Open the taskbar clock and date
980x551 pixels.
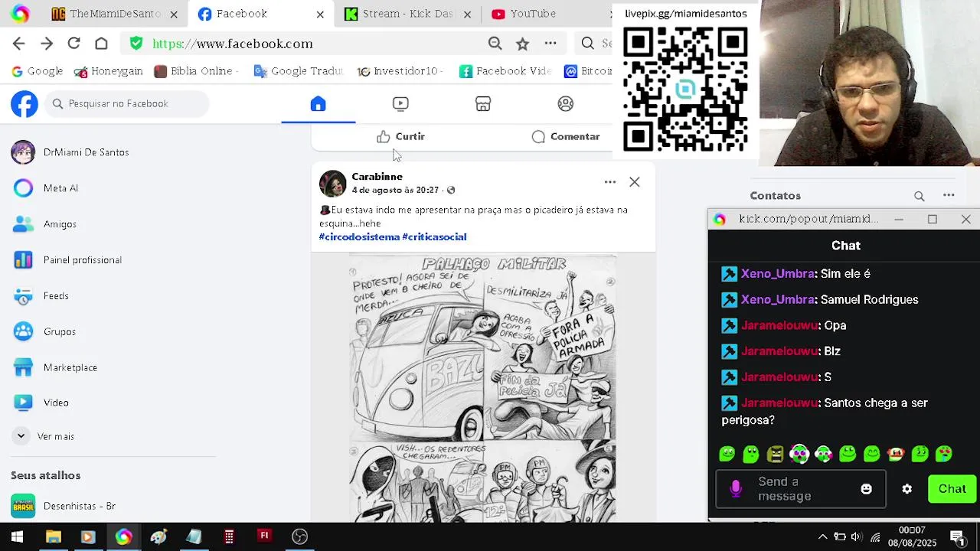[912, 536]
